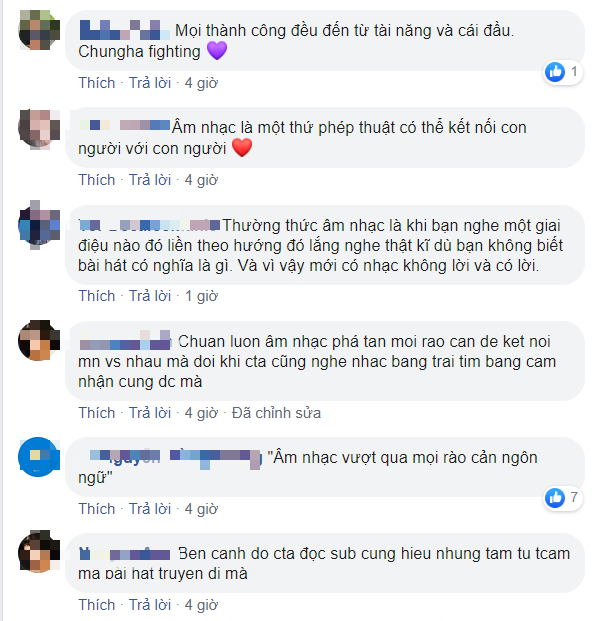Click Thích under the 'Âm nhạc là một thứ phép thuật' comment

coord(97,180)
